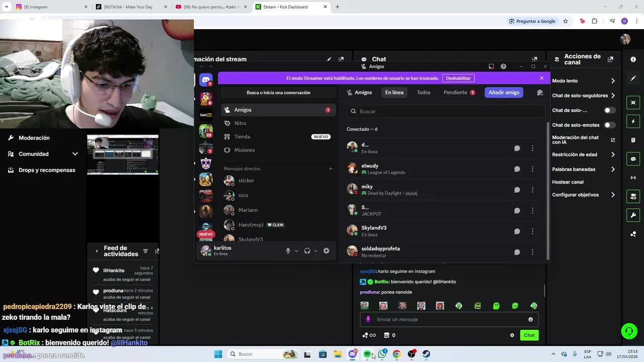
Task: Pop out Acciones de canal panel
Action: (x=610, y=59)
